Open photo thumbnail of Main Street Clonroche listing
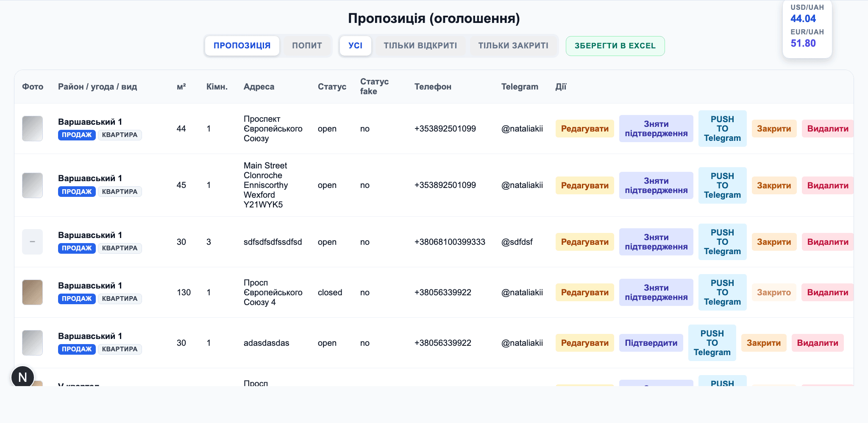This screenshot has width=868, height=423. [x=32, y=185]
